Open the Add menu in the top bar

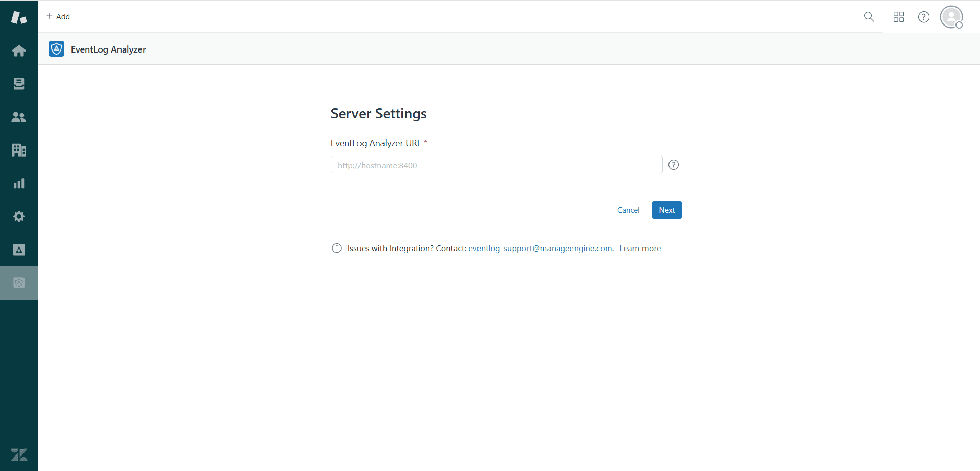(x=58, y=16)
